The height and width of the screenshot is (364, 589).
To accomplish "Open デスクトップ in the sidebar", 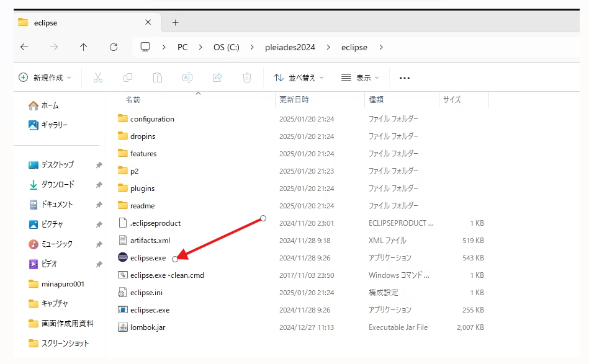I will click(x=51, y=165).
